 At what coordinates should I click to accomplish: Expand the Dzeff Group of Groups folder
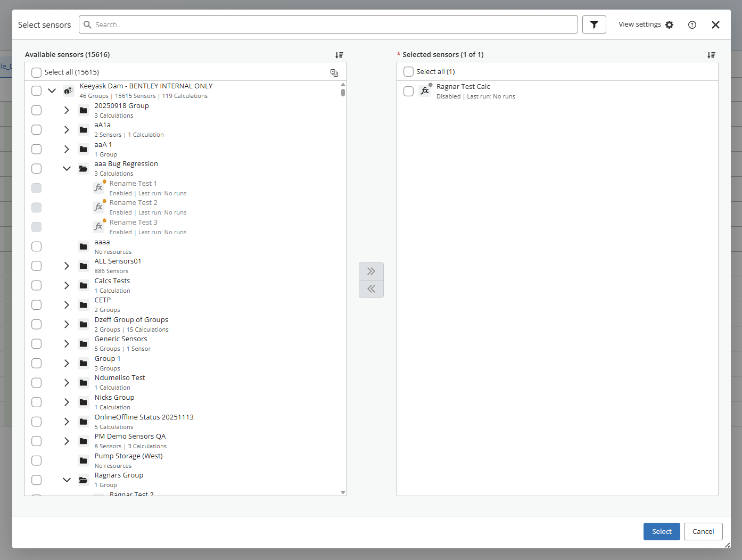click(x=67, y=324)
